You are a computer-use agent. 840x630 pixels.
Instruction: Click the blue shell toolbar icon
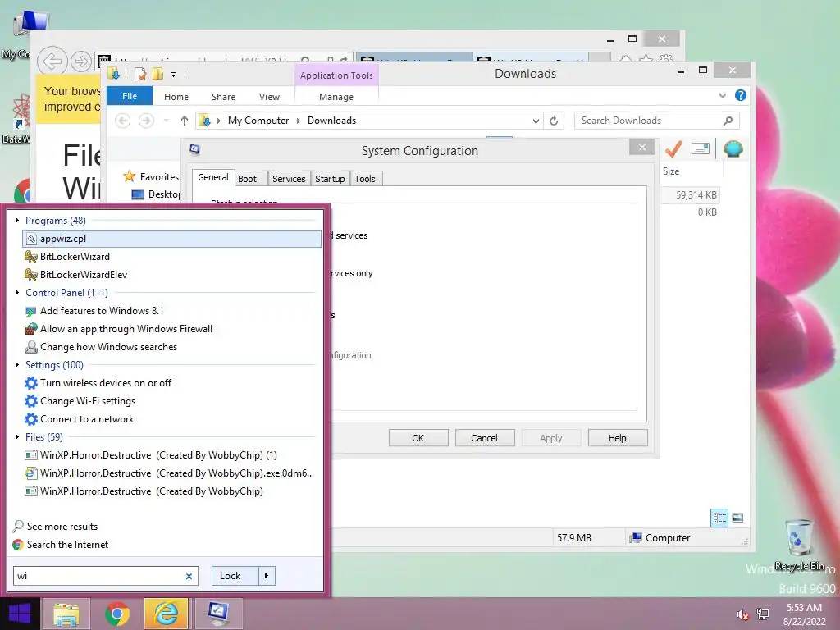click(x=733, y=148)
